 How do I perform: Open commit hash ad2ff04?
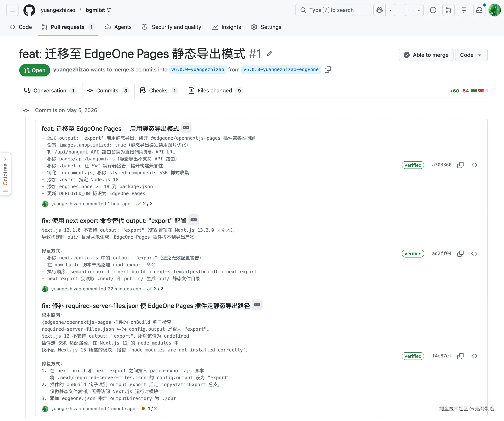(x=442, y=254)
